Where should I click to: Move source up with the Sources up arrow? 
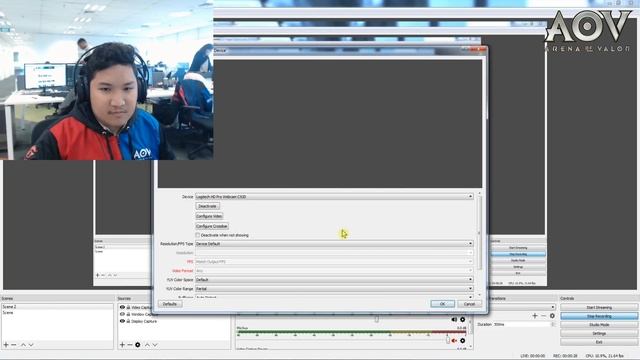coord(147,345)
